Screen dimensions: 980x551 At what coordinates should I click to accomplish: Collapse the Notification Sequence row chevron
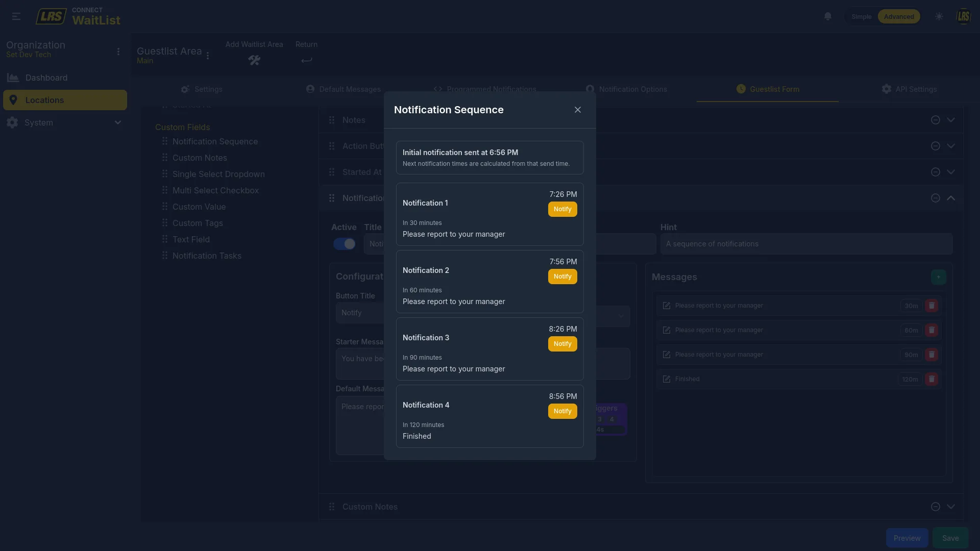tap(951, 198)
